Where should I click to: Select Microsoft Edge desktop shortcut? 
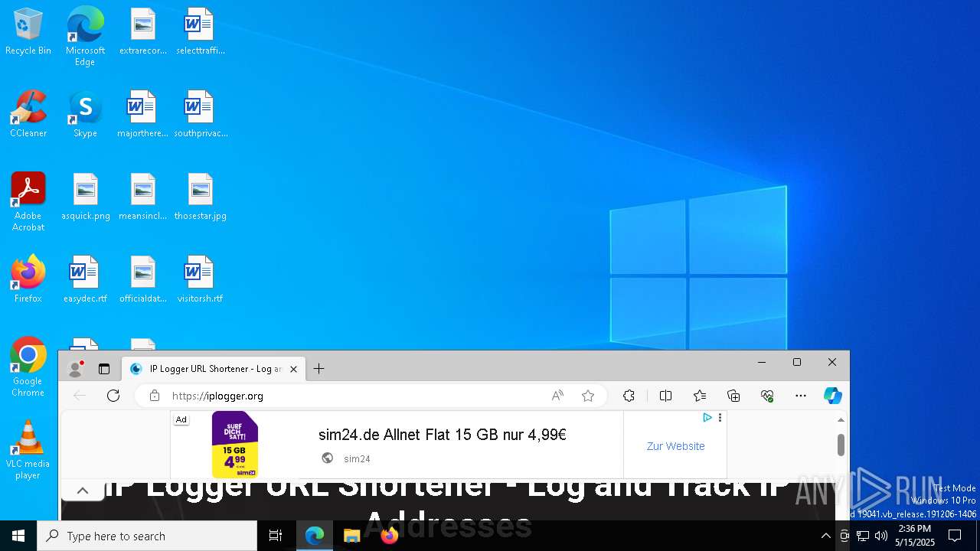(85, 37)
